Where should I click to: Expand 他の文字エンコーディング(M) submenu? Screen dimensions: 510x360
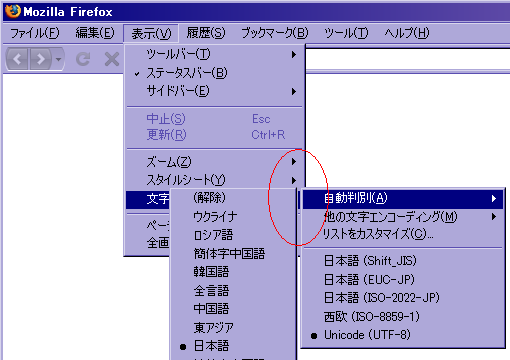tap(403, 217)
